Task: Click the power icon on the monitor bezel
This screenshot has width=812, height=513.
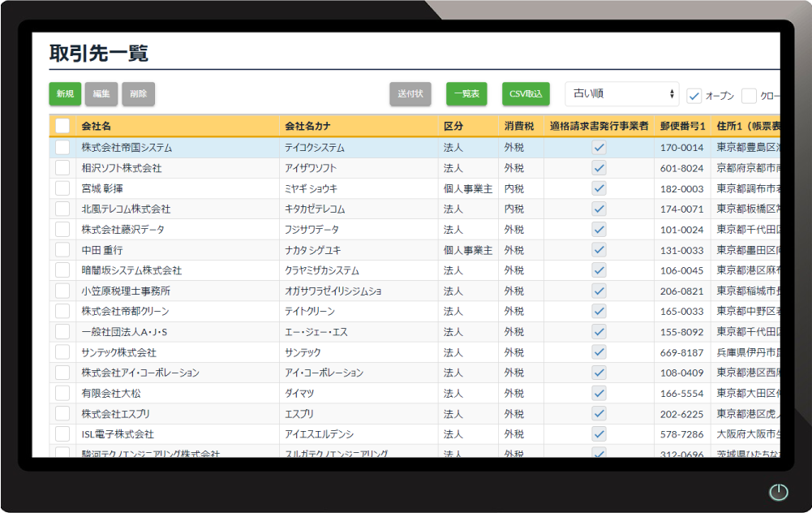Action: 778,492
